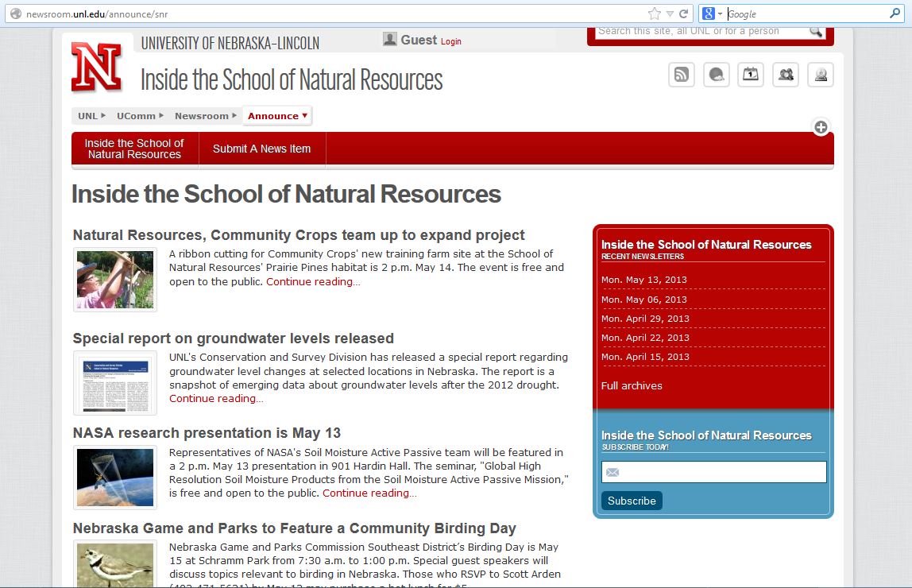Click the people directory icon
Viewport: 912px width, 588px height.
pyautogui.click(x=785, y=75)
